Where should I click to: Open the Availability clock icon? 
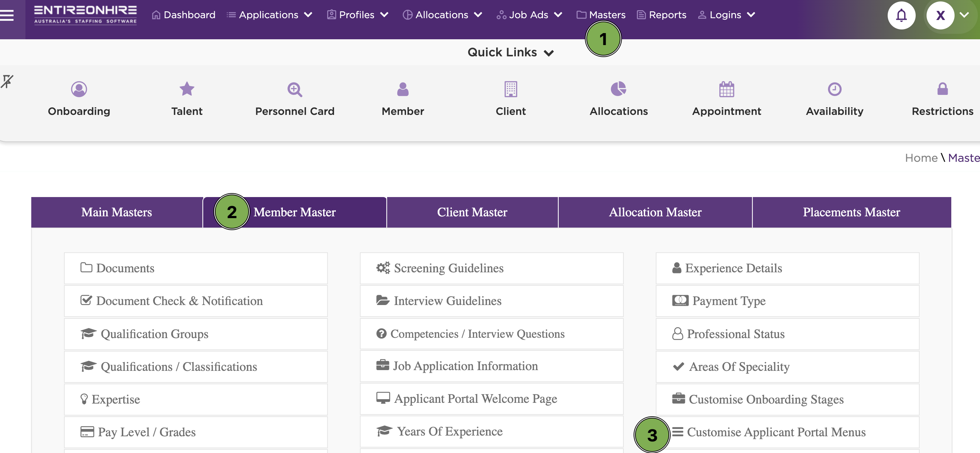point(835,89)
